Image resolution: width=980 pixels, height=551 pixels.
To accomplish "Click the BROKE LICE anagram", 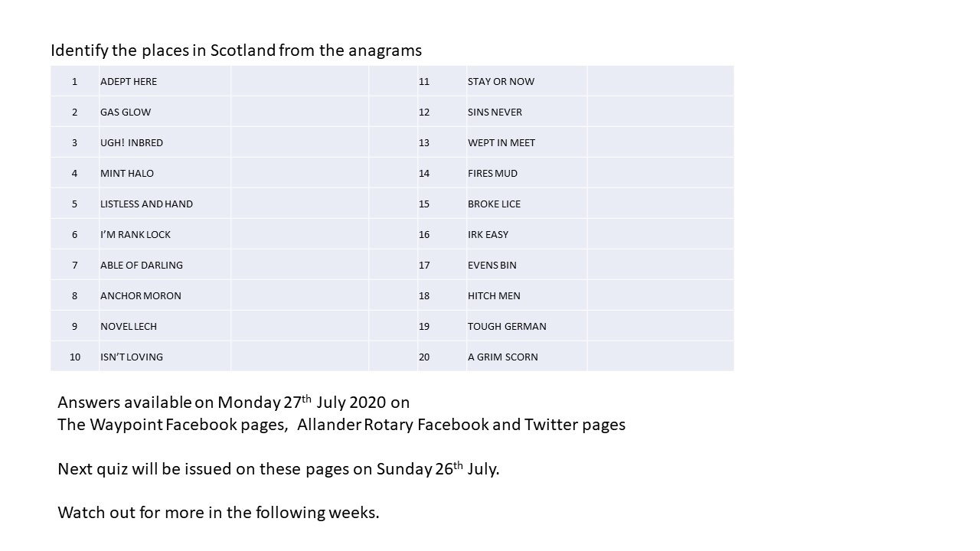I will tap(494, 204).
